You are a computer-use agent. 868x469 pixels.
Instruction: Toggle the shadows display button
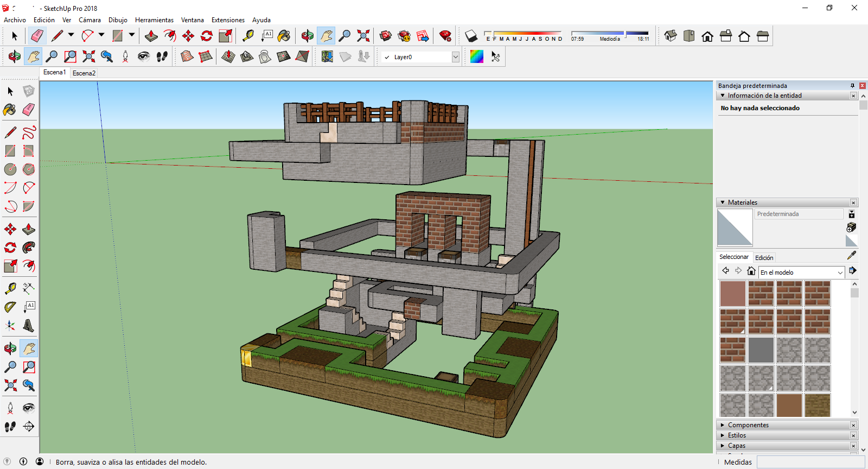coord(471,36)
